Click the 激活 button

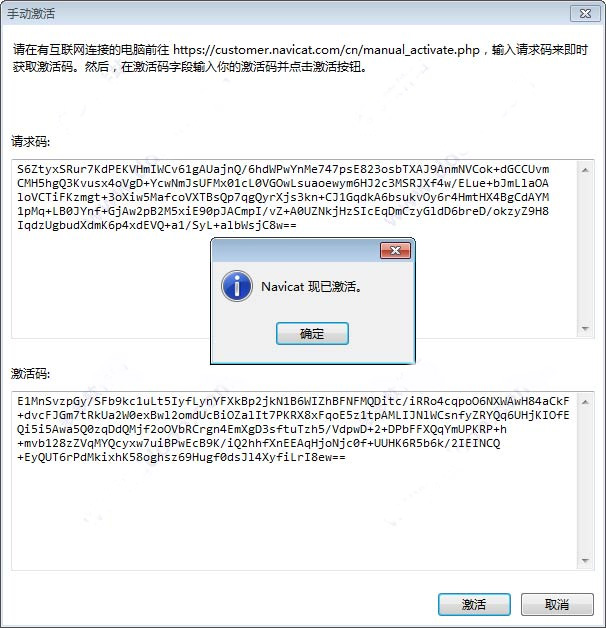(474, 604)
